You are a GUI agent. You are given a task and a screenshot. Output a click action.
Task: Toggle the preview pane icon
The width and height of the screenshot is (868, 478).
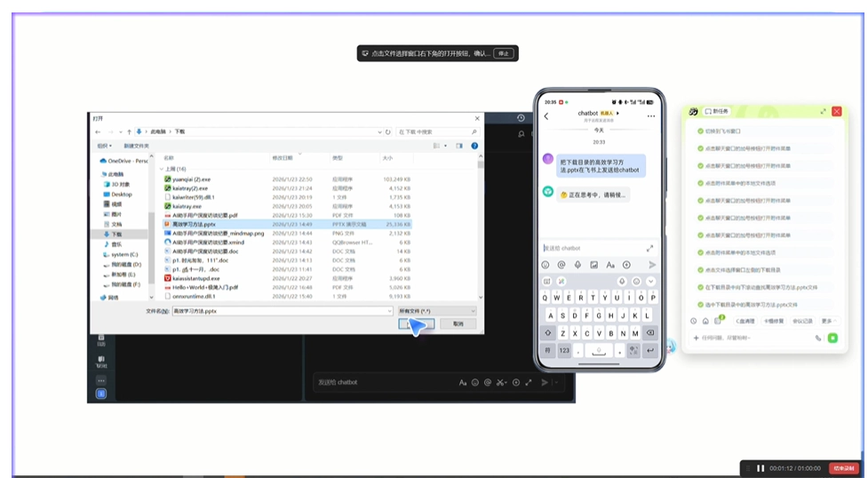point(457,145)
